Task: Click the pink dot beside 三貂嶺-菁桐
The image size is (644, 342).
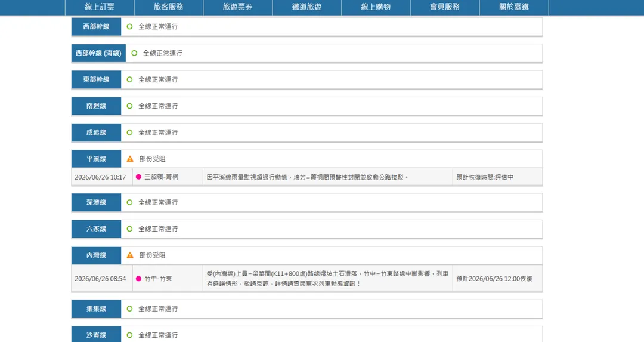Action: [138, 177]
